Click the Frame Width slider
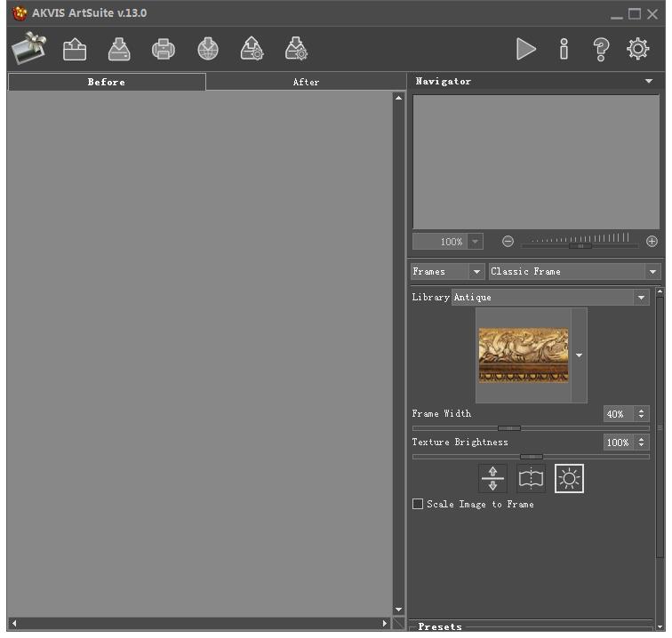This screenshot has height=638, width=672. [531, 428]
